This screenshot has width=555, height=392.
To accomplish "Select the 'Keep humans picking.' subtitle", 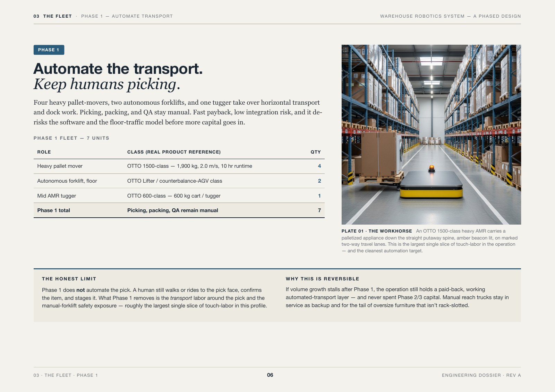I will coord(107,84).
